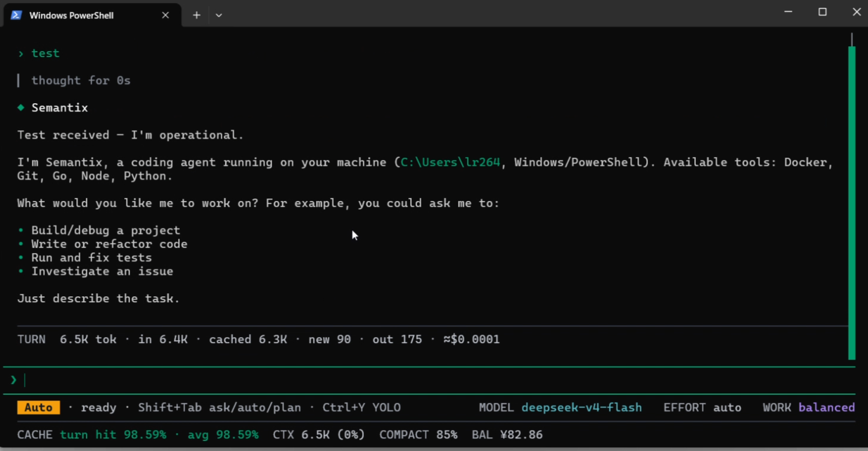Click the 'Shift+Tab ask/auto/plan' hint
The height and width of the screenshot is (451, 868).
click(x=219, y=408)
